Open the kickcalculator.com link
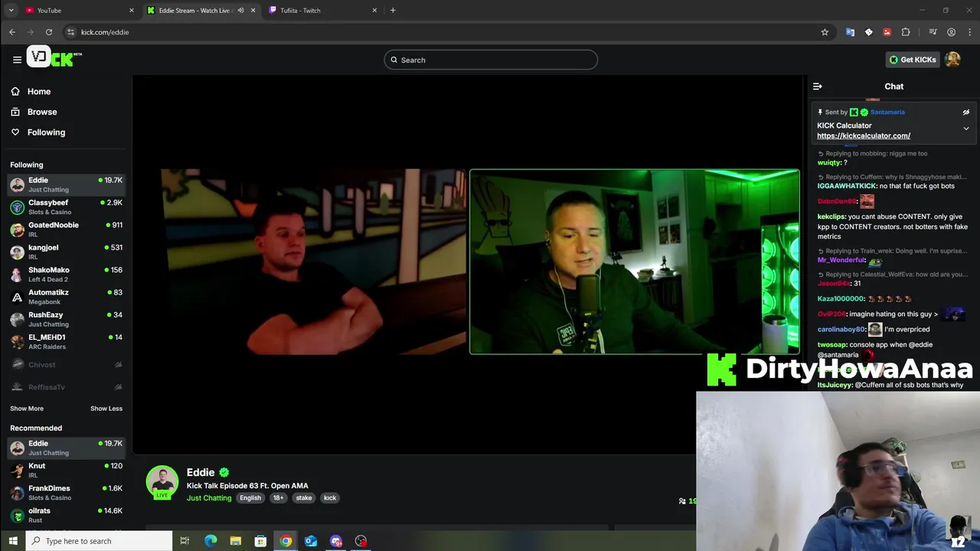The width and height of the screenshot is (980, 551). tap(864, 135)
